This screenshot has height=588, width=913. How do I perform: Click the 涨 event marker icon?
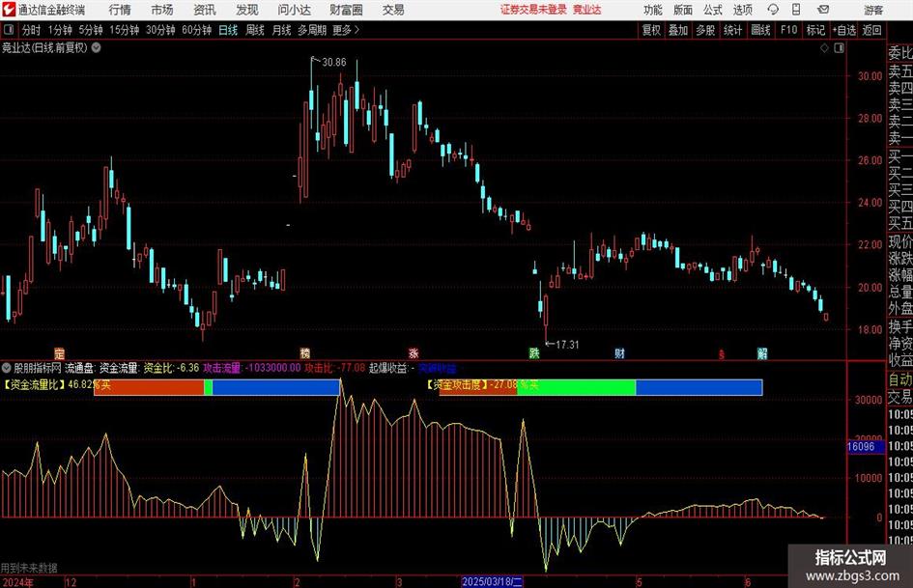click(x=414, y=353)
